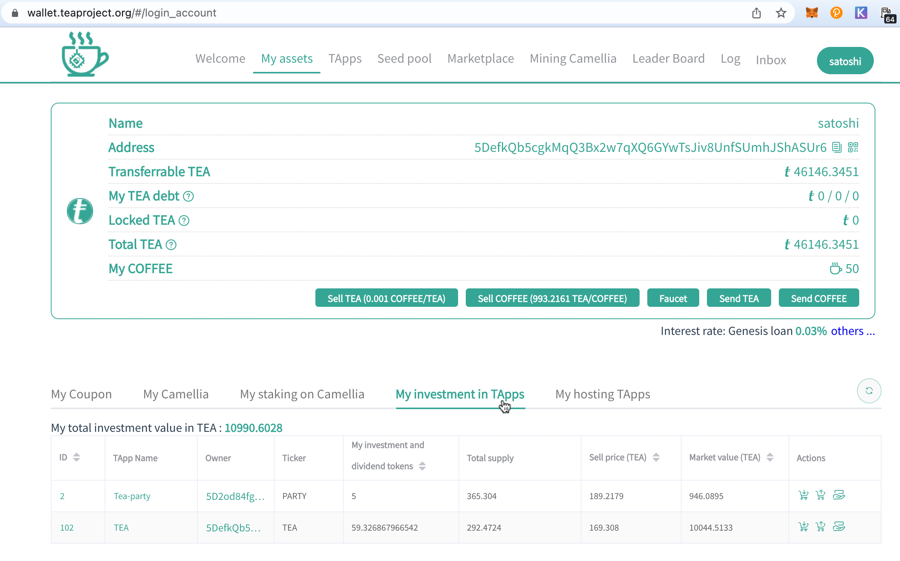Open the Tea-party TApp link
900x561 pixels.
(132, 496)
